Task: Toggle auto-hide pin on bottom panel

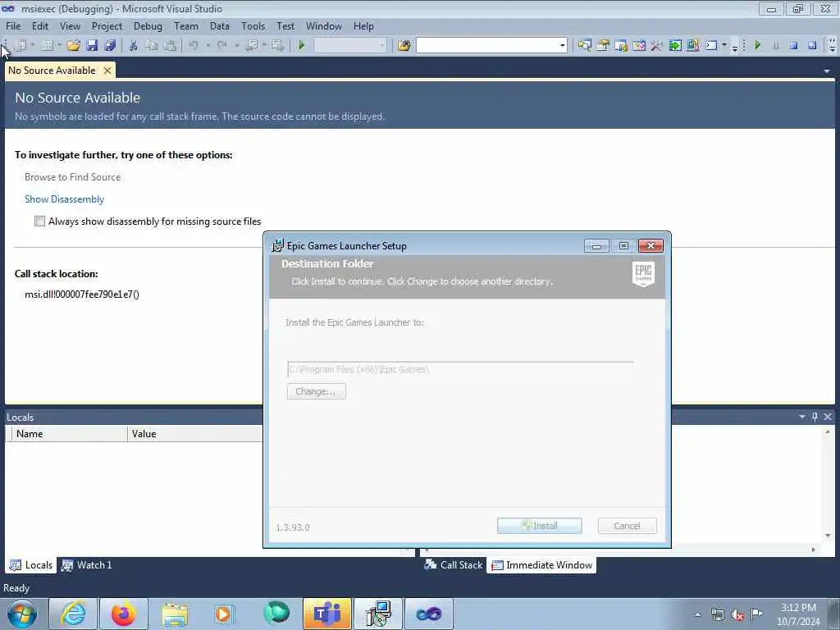Action: [x=815, y=417]
